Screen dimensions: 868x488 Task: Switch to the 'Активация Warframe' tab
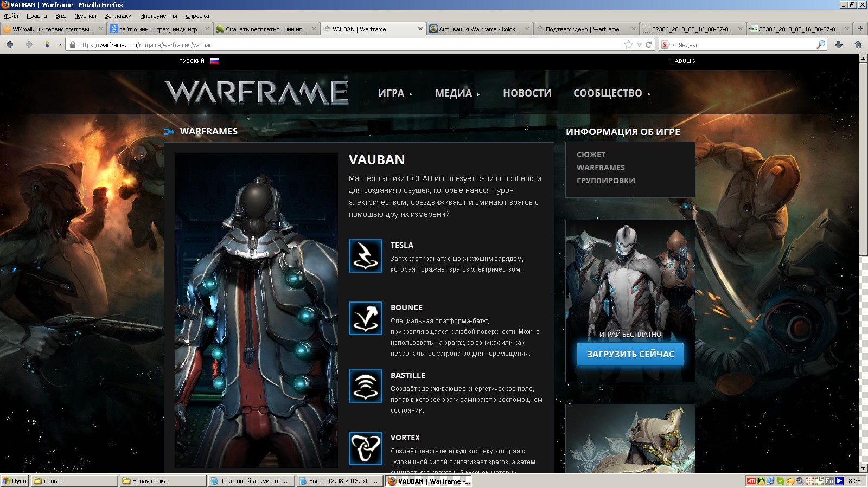(479, 29)
